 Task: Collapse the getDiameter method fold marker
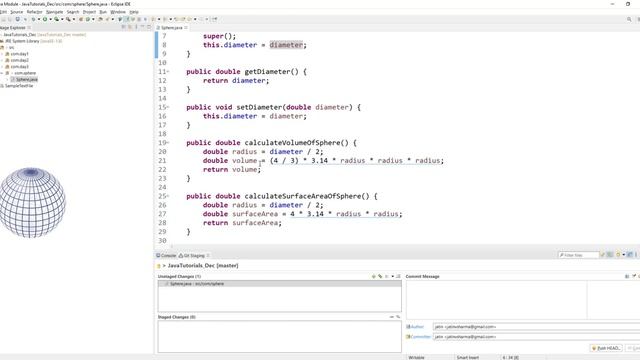168,72
